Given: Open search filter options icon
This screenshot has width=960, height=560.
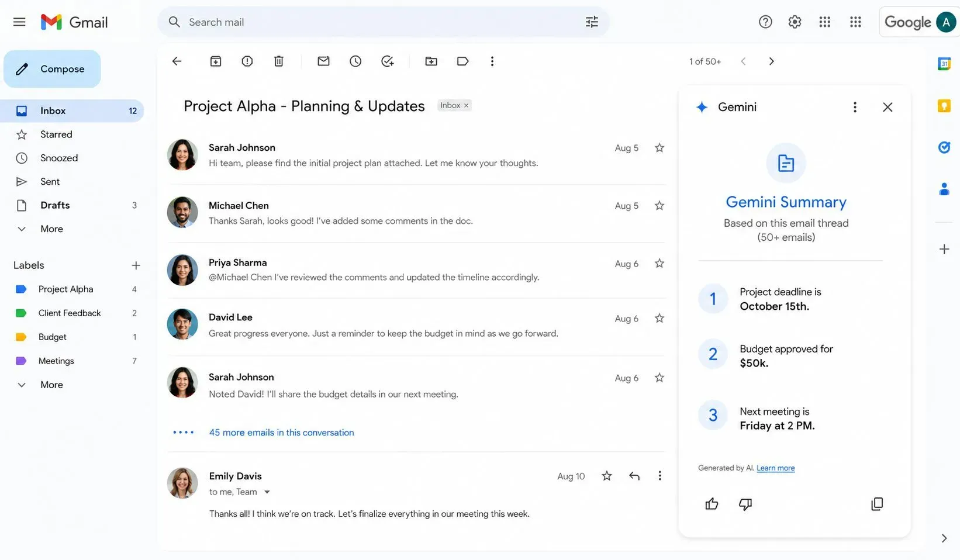Looking at the screenshot, I should click(x=592, y=22).
